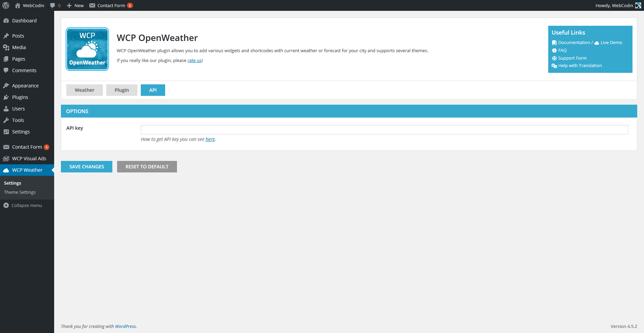
Task: Click the Contact Form envelope sidebar icon
Action: pyautogui.click(x=6, y=147)
